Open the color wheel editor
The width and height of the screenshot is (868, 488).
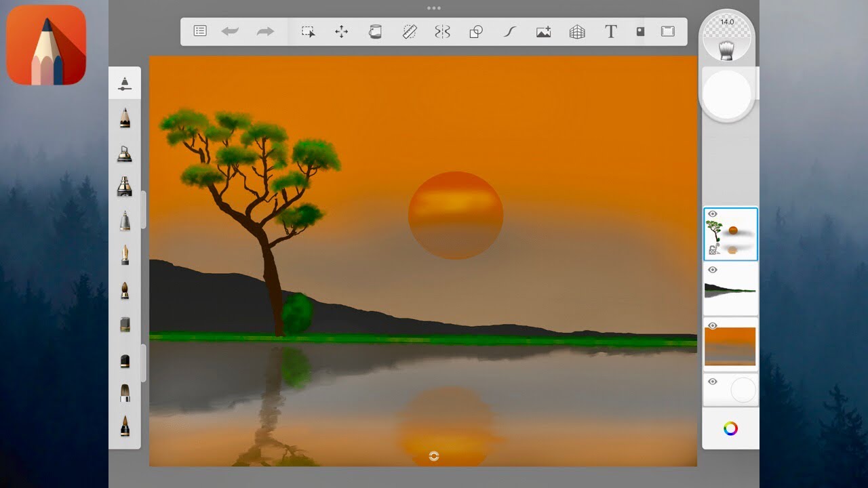[730, 428]
